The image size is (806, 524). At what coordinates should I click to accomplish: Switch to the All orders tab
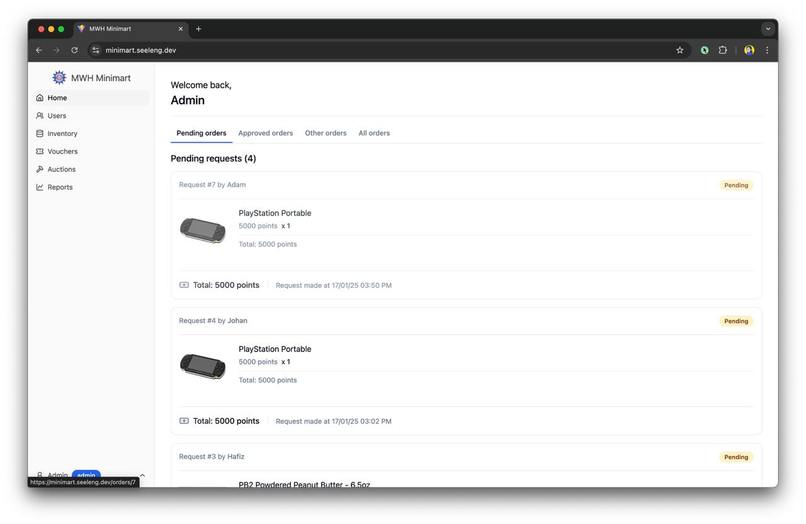tap(374, 133)
